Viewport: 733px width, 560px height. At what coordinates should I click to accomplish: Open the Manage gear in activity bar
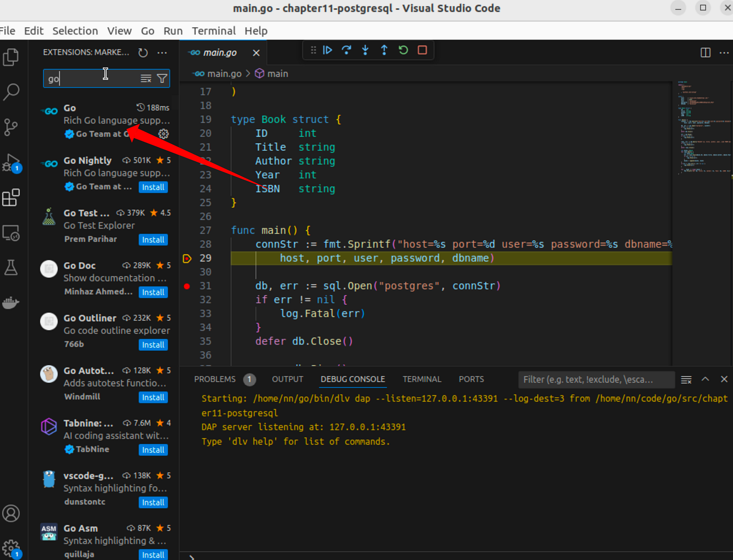click(11, 548)
